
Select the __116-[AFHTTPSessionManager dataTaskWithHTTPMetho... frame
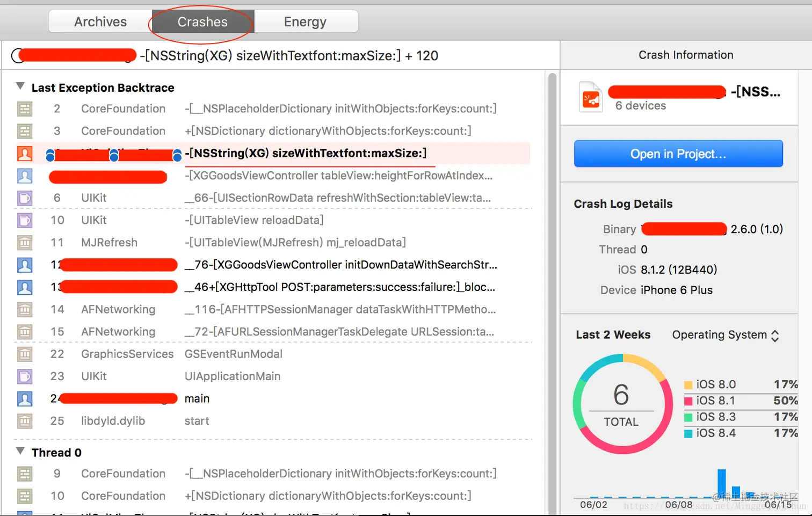(x=340, y=309)
